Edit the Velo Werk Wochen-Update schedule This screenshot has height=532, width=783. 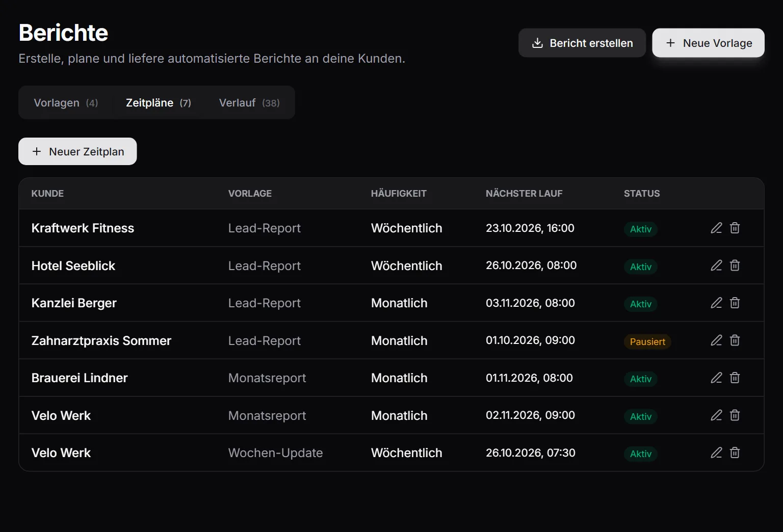(x=716, y=453)
